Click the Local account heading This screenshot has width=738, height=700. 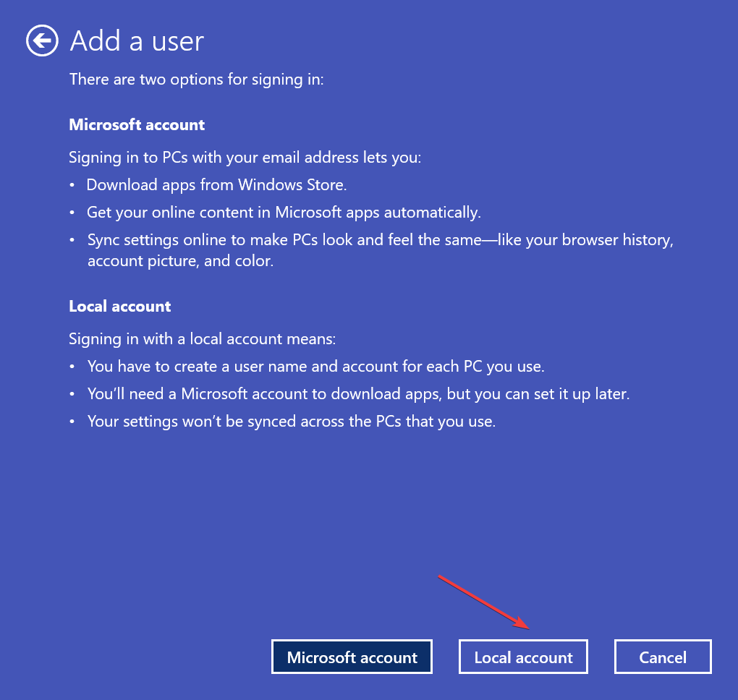click(x=119, y=306)
